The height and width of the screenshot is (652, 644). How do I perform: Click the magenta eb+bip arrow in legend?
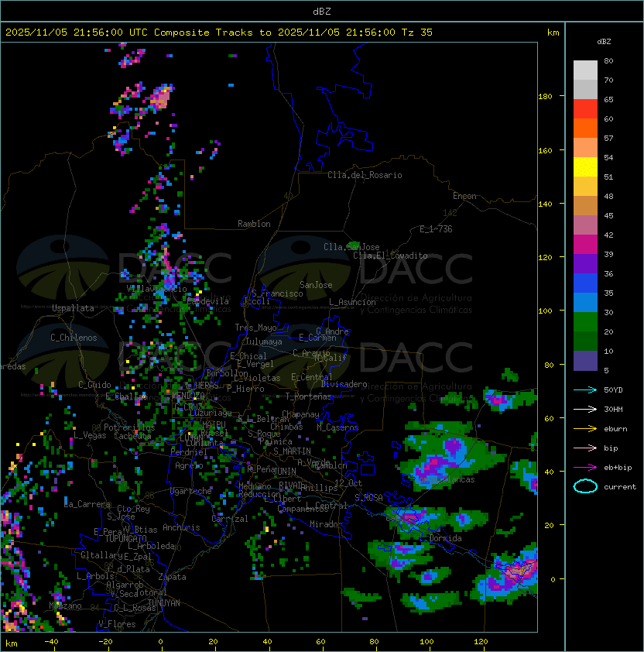coord(585,468)
